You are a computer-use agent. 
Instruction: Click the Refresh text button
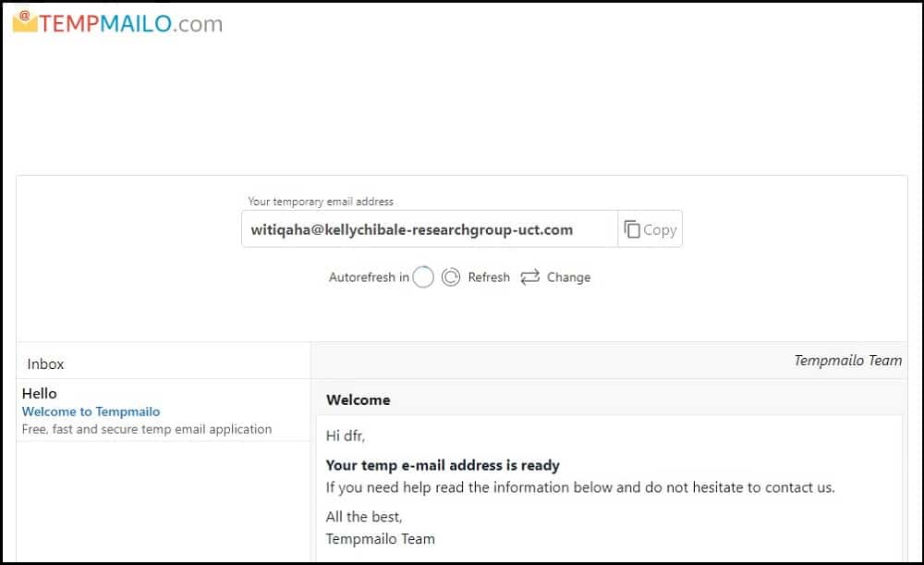(x=489, y=277)
